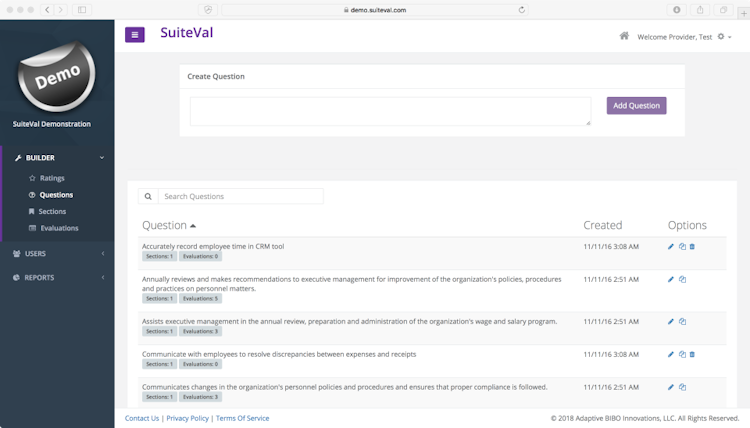Collapse the BUILDER sidebar section
Viewport: 750px width, 428px height.
coord(58,158)
